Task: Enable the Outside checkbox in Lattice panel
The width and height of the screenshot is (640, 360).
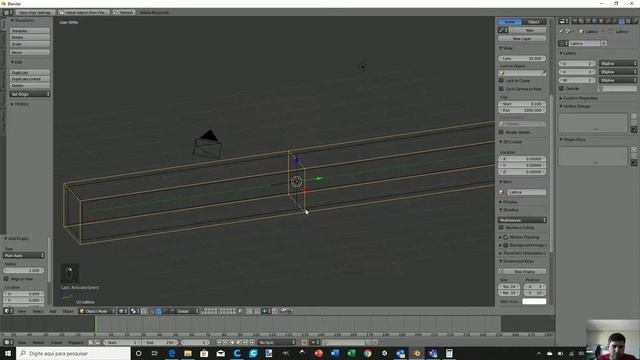Action: [561, 89]
